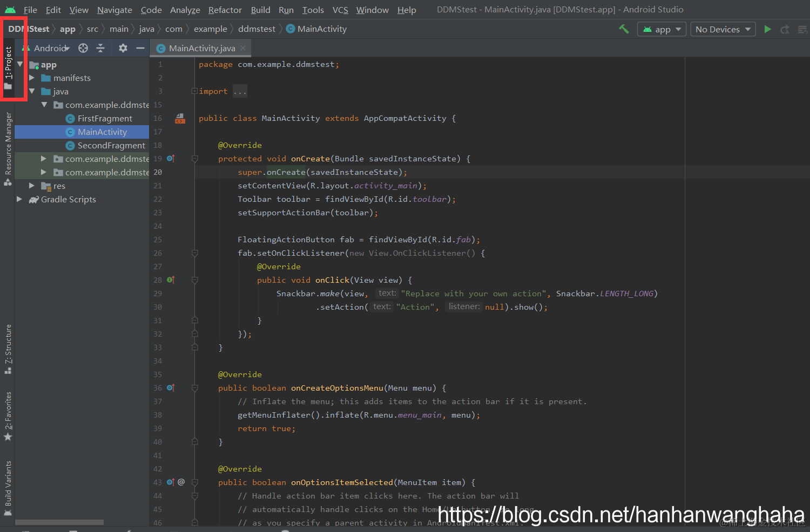Click the Apply Changes icon beside Run
Image resolution: width=810 pixels, height=532 pixels.
pyautogui.click(x=785, y=29)
